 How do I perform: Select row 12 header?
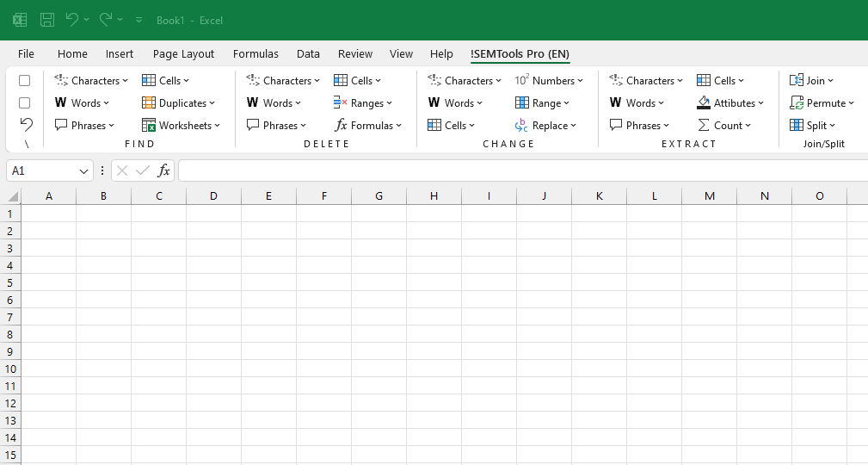10,404
